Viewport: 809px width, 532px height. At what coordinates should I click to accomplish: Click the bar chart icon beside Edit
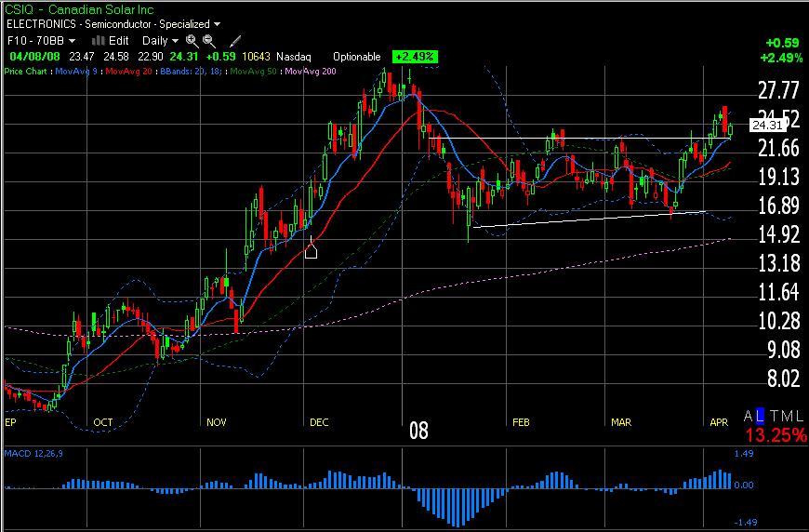[98, 41]
